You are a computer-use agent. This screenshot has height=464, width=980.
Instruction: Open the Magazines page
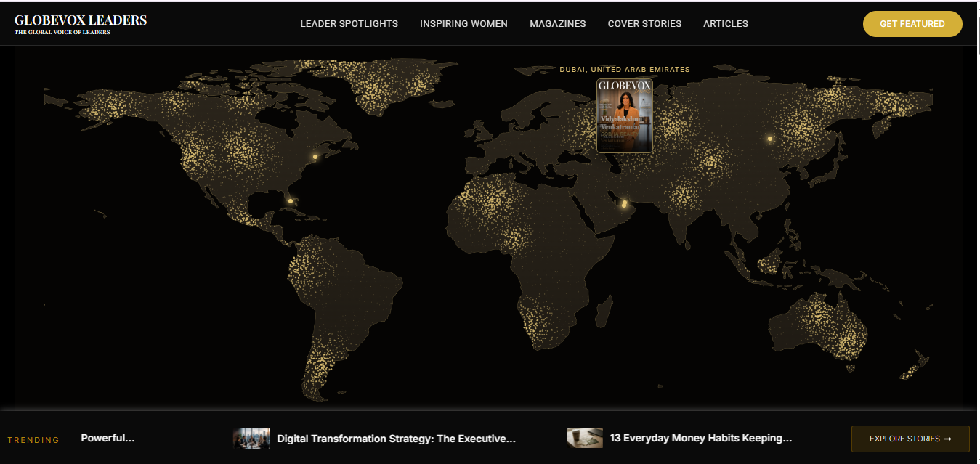pos(557,24)
